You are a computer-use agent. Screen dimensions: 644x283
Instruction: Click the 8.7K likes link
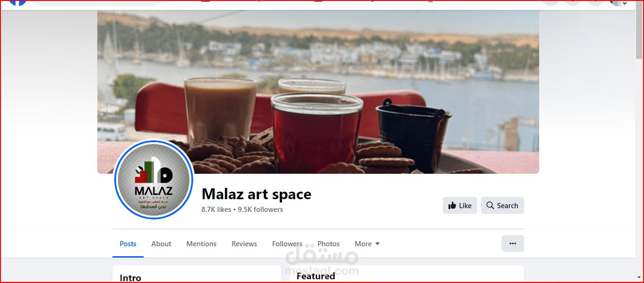(x=216, y=210)
